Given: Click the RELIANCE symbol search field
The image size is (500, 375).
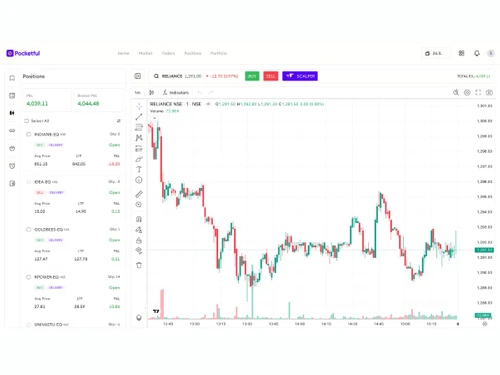Looking at the screenshot, I should 177,76.
